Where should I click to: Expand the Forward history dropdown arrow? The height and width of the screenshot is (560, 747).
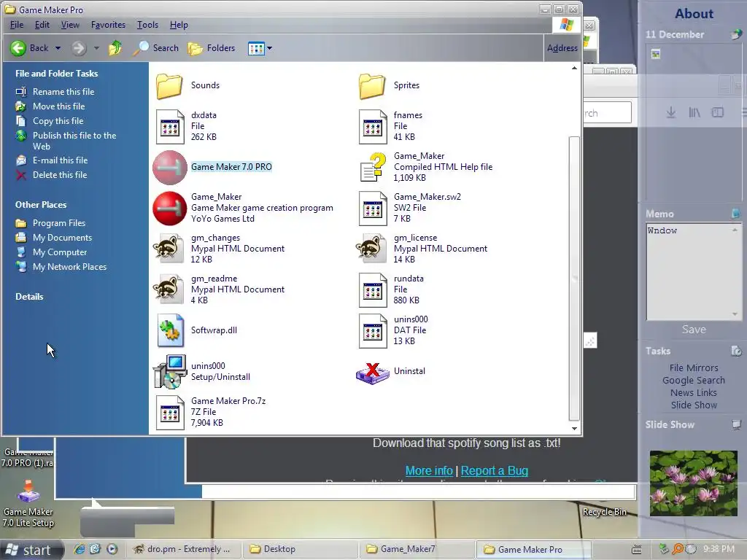96,48
